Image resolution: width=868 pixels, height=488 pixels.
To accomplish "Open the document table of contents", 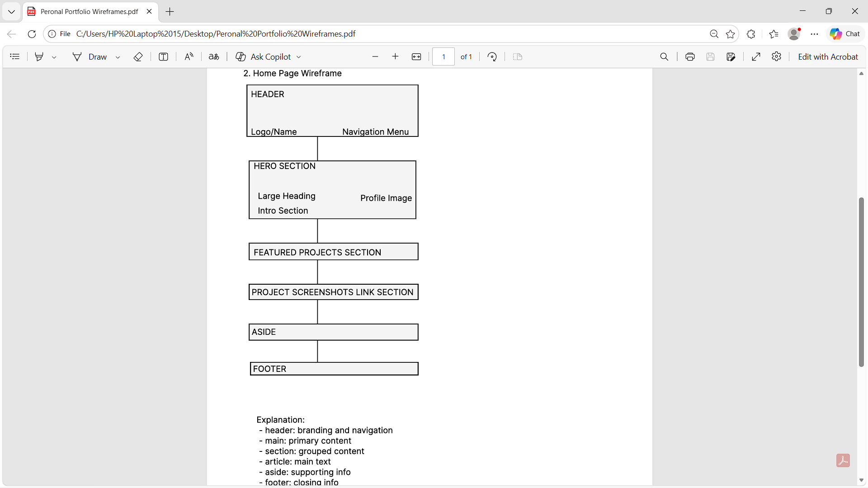I will click(15, 56).
